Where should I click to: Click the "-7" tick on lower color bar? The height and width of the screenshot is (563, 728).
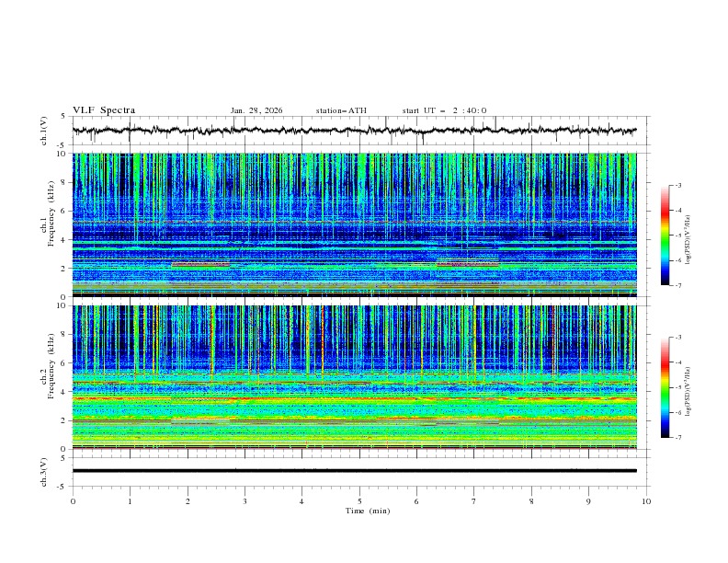click(x=678, y=438)
